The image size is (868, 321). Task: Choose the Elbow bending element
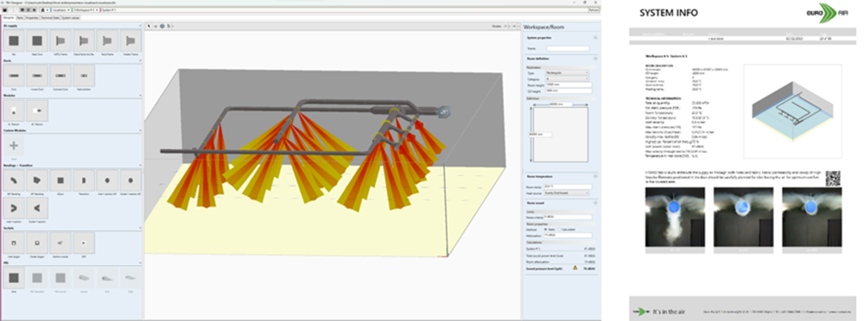tap(60, 181)
